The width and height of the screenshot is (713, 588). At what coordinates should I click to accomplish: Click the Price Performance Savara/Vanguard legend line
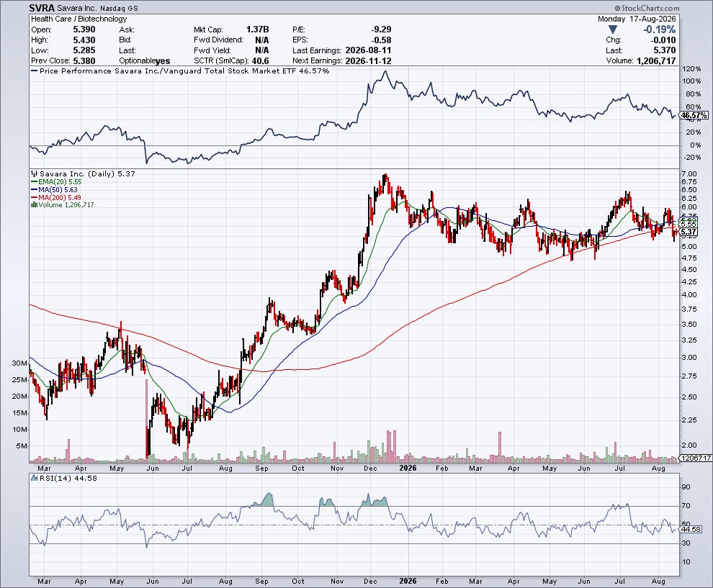click(x=180, y=71)
